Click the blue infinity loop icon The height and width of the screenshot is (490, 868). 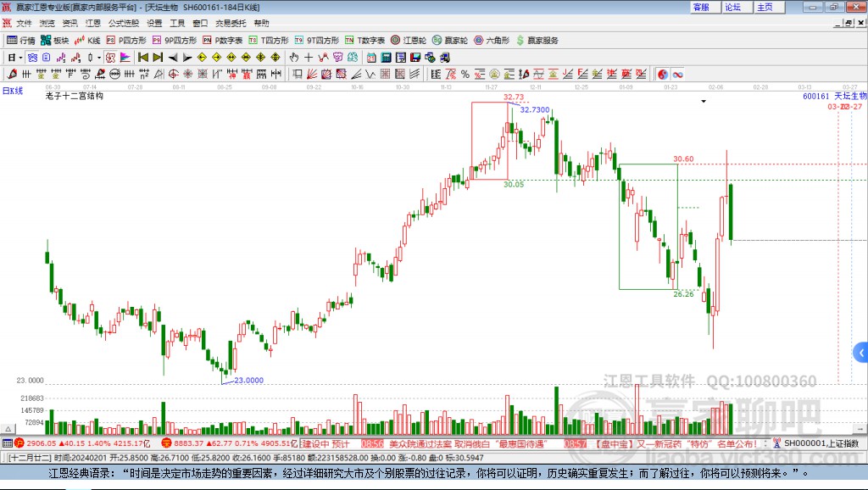(x=677, y=75)
